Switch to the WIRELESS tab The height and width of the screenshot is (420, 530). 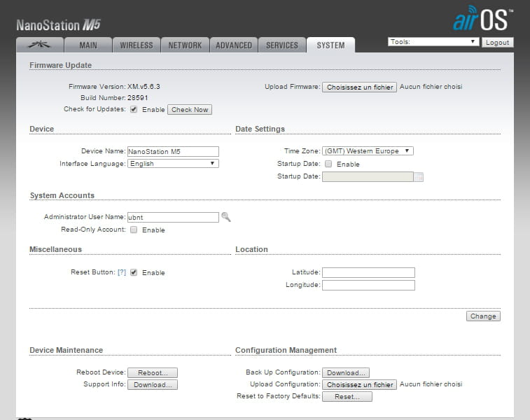(137, 45)
